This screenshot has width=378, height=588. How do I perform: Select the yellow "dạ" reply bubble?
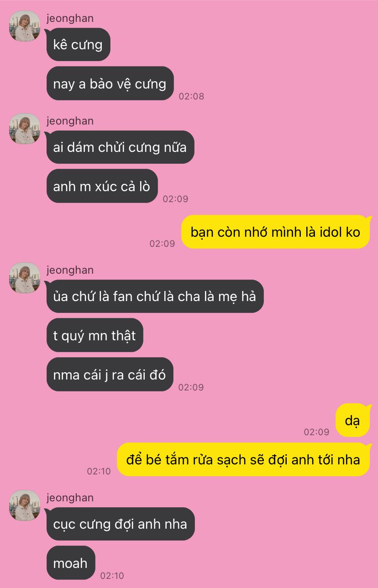pyautogui.click(x=352, y=420)
